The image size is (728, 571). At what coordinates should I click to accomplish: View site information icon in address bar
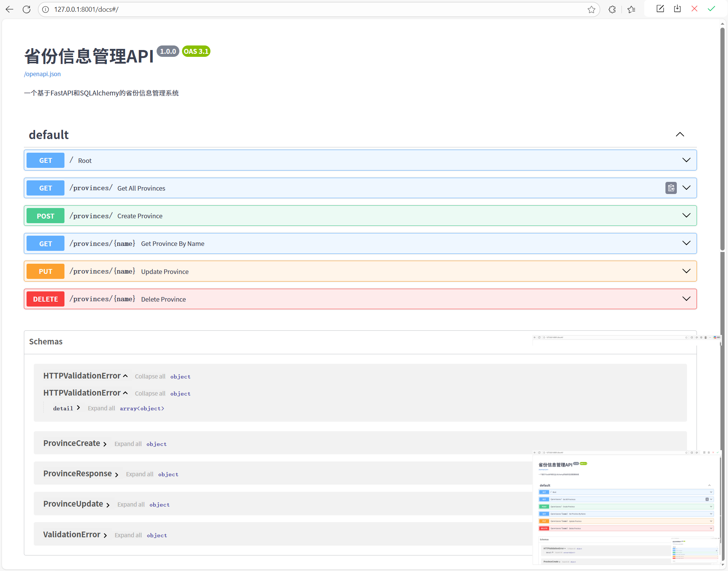point(45,9)
